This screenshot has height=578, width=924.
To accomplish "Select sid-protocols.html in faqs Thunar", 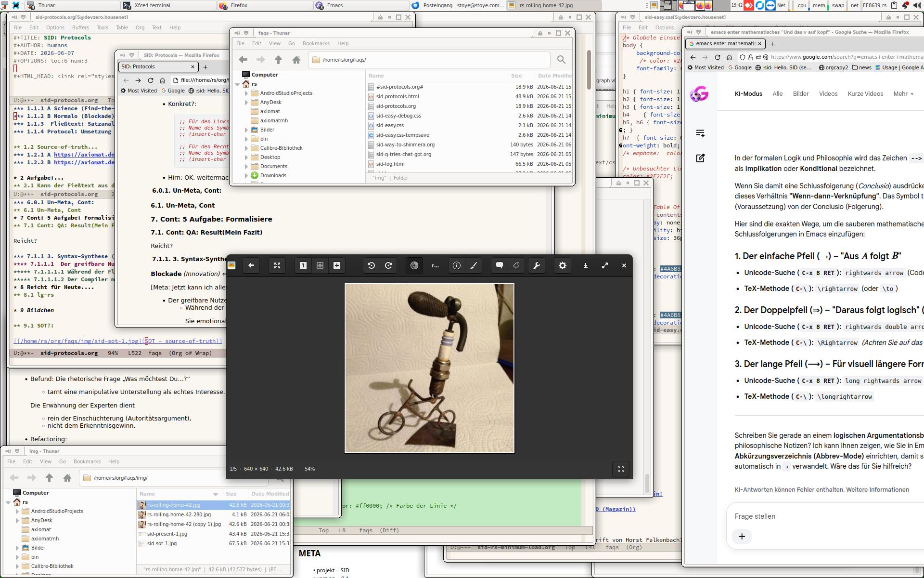I will (398, 96).
